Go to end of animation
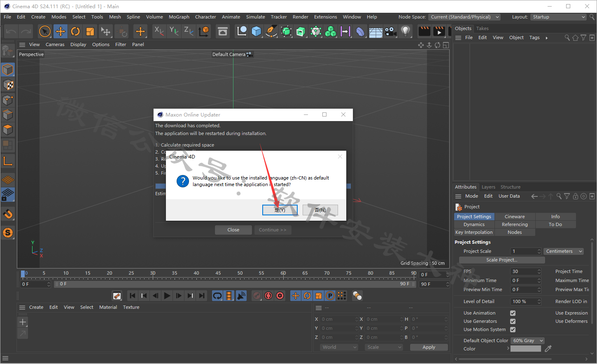The image size is (597, 364). (x=201, y=296)
